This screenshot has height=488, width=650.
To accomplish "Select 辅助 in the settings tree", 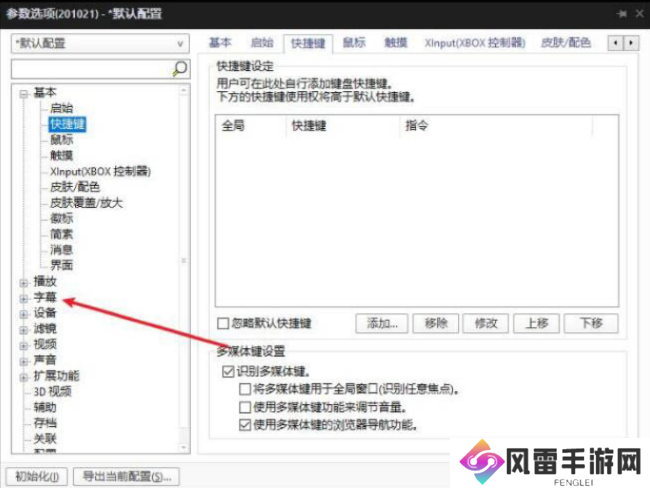I will (45, 408).
